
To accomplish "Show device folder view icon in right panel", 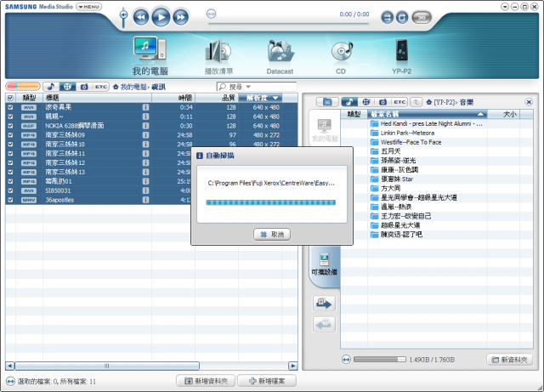I will point(327,102).
